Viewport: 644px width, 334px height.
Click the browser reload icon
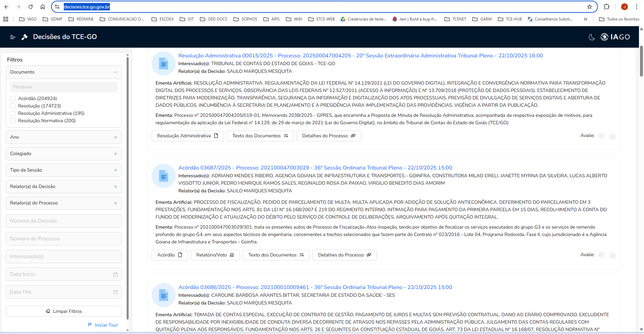(x=31, y=7)
